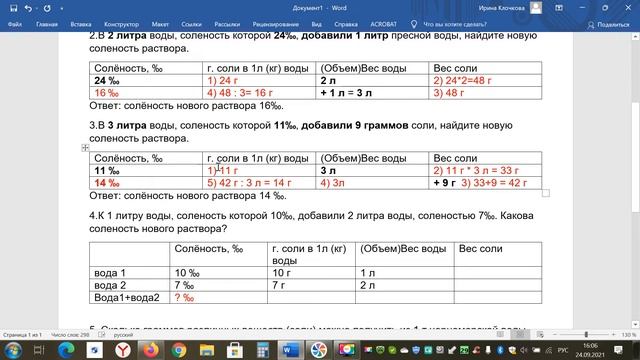
Task: Launch Firefox from the taskbar
Action: pyautogui.click(x=151, y=350)
